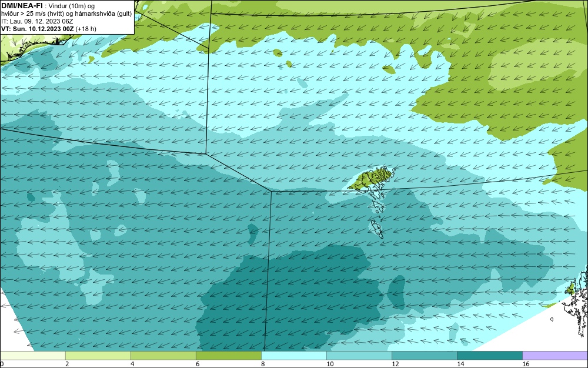This screenshot has width=588, height=368.
Task: Click the legend value '10'
Action: 330,364
